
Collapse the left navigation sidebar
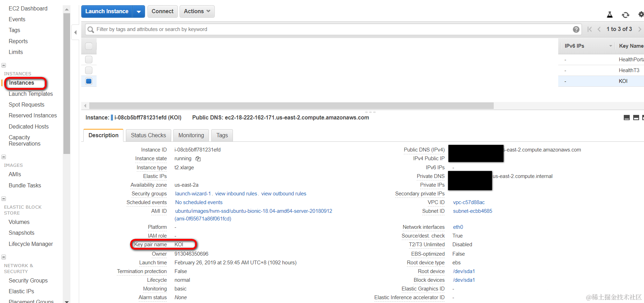pos(75,32)
